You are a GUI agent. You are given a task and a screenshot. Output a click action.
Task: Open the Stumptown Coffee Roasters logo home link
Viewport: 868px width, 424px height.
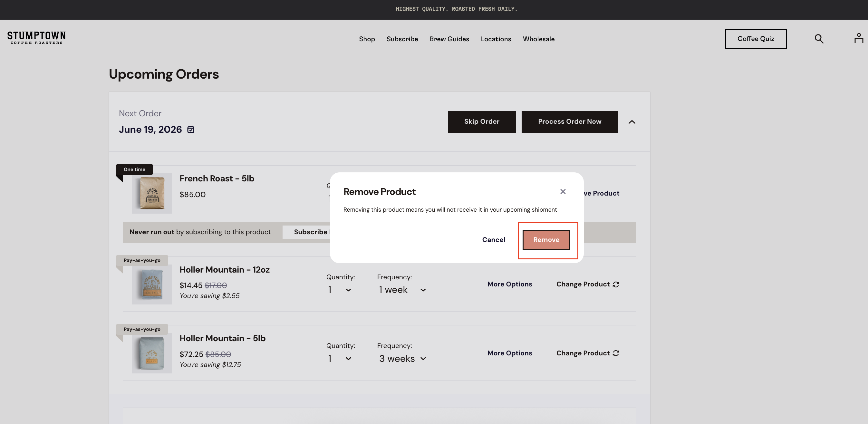pyautogui.click(x=36, y=38)
